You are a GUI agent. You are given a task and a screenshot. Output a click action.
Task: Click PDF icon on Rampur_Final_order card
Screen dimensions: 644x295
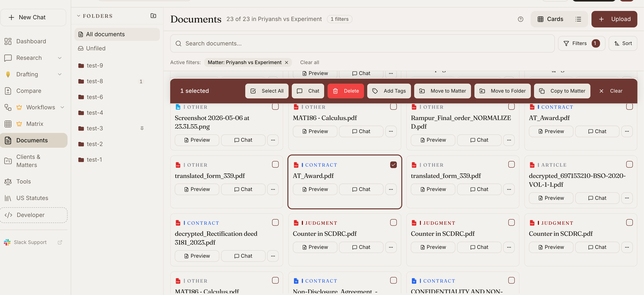click(x=414, y=107)
